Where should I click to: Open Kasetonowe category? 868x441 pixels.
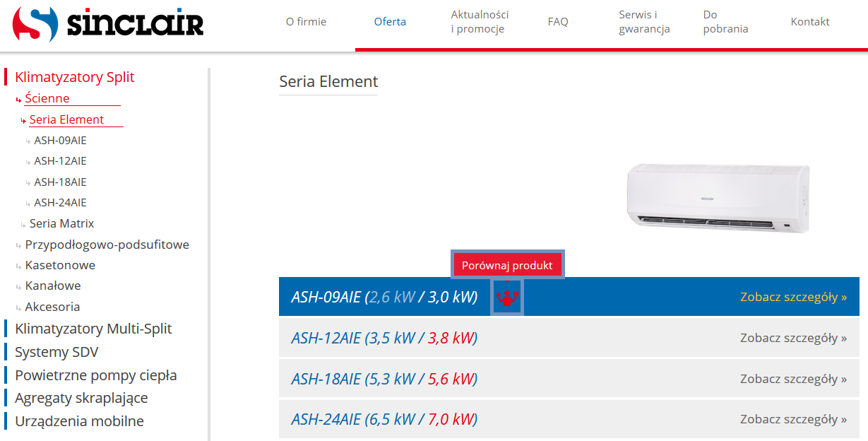click(x=60, y=265)
